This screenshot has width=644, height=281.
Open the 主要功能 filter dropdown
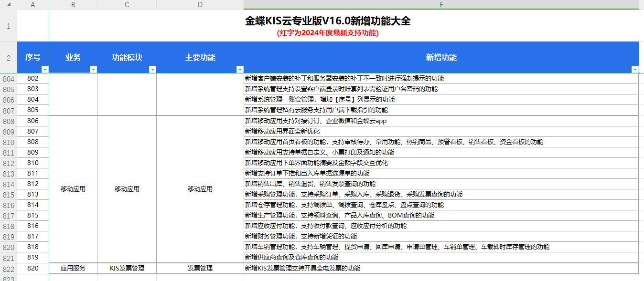(x=240, y=69)
